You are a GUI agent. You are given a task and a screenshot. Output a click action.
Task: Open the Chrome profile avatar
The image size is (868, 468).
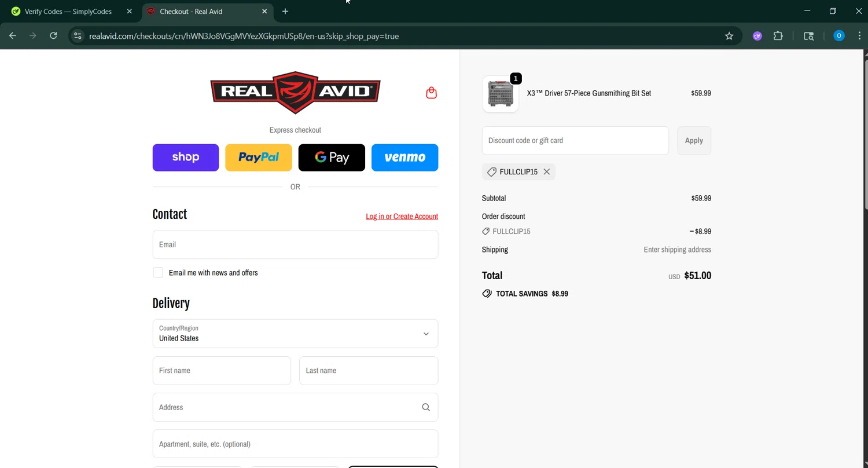838,36
